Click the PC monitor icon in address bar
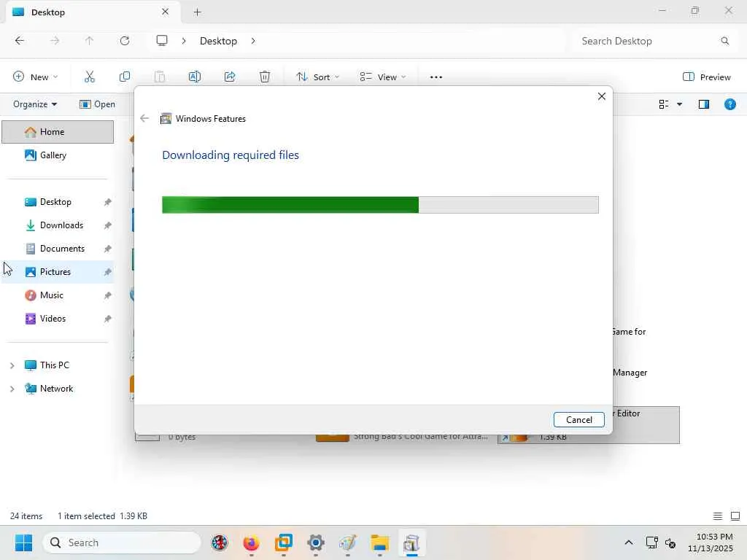Image resolution: width=747 pixels, height=560 pixels. 162,41
